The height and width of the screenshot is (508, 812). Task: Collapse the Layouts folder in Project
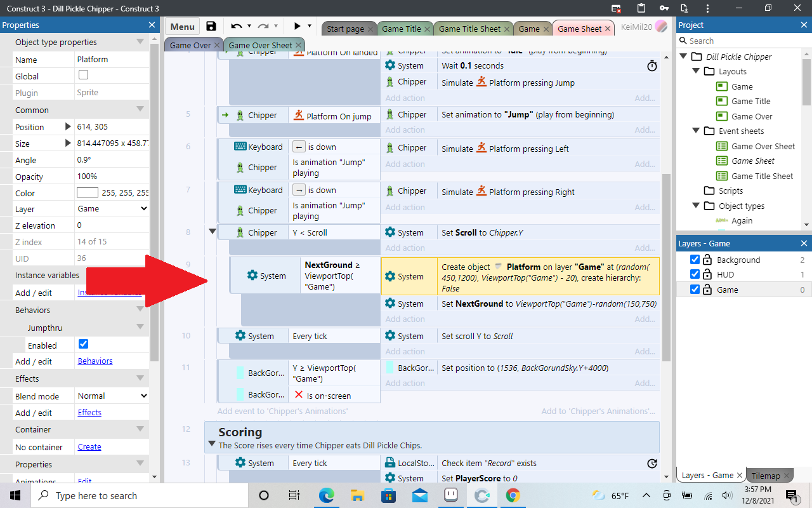[697, 71]
